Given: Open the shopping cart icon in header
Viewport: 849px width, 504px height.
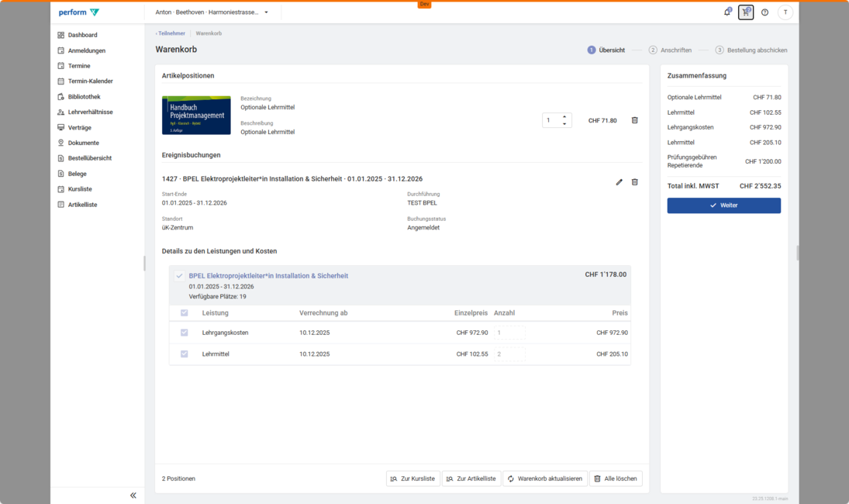Looking at the screenshot, I should (x=746, y=12).
